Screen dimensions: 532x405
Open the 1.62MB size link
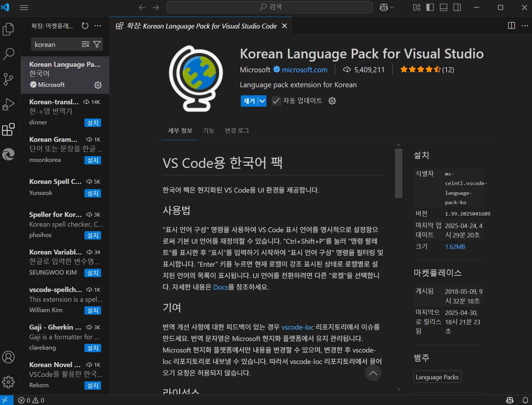click(x=455, y=247)
